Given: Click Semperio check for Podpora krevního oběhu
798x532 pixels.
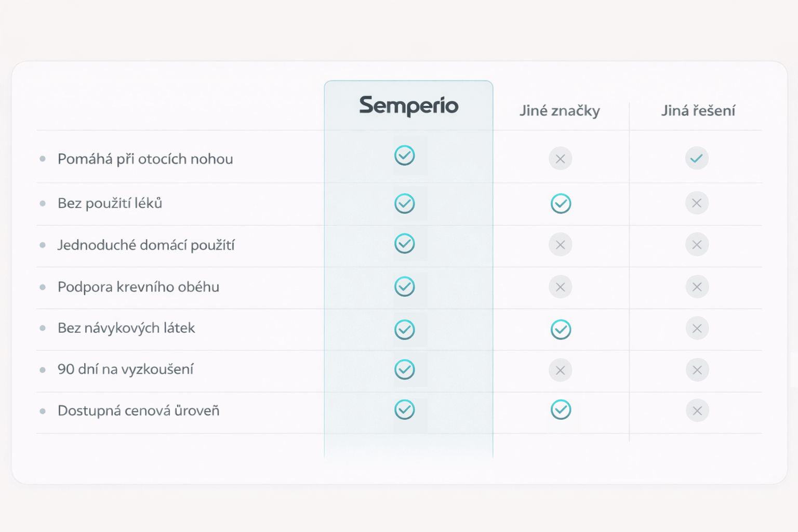Looking at the screenshot, I should (x=404, y=286).
